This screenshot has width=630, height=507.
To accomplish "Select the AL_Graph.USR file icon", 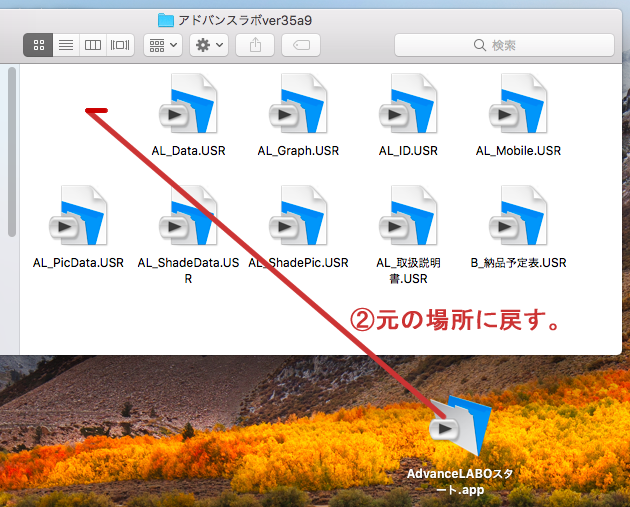I will coord(299,103).
